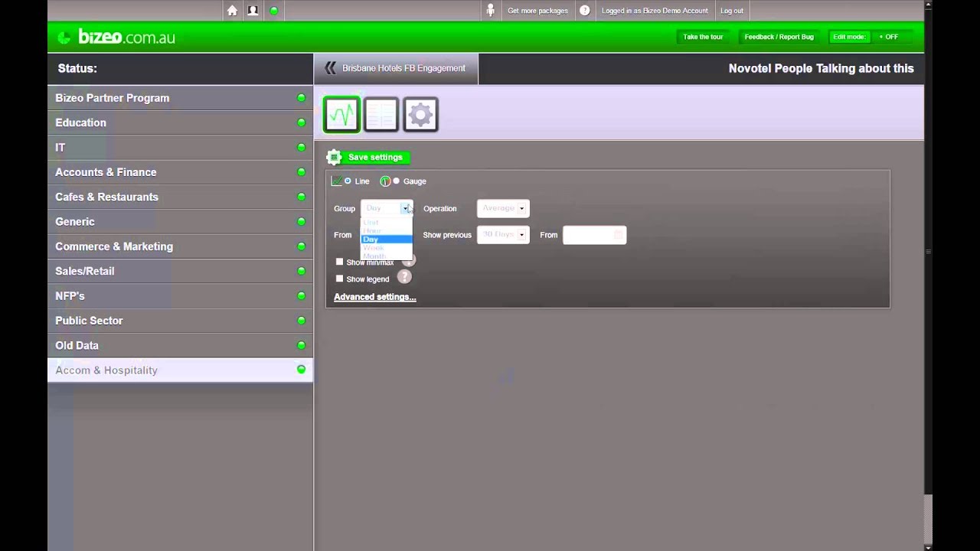Open help for Show legend
980x551 pixels.
click(x=404, y=278)
